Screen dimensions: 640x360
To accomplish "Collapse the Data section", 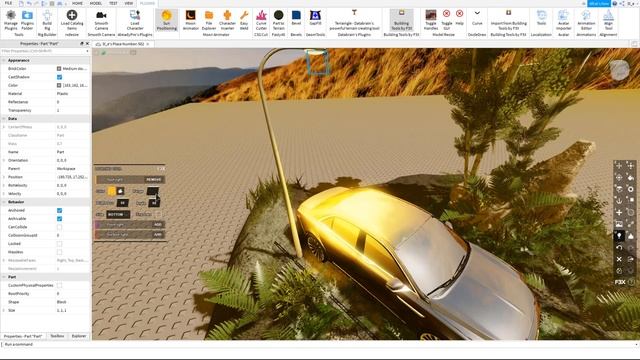I will 4,118.
